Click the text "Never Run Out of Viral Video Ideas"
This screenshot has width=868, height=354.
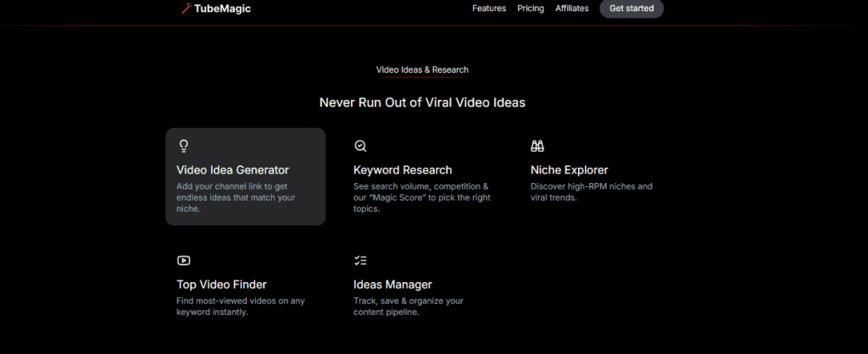tap(422, 102)
